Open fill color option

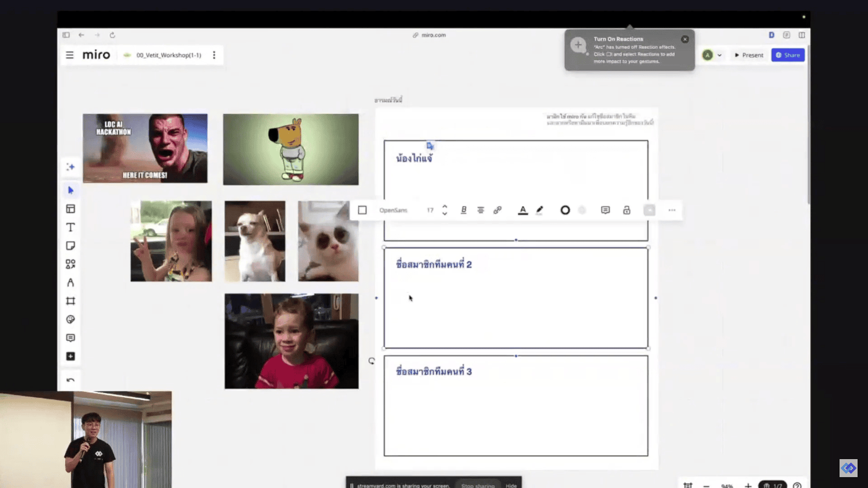pyautogui.click(x=582, y=210)
